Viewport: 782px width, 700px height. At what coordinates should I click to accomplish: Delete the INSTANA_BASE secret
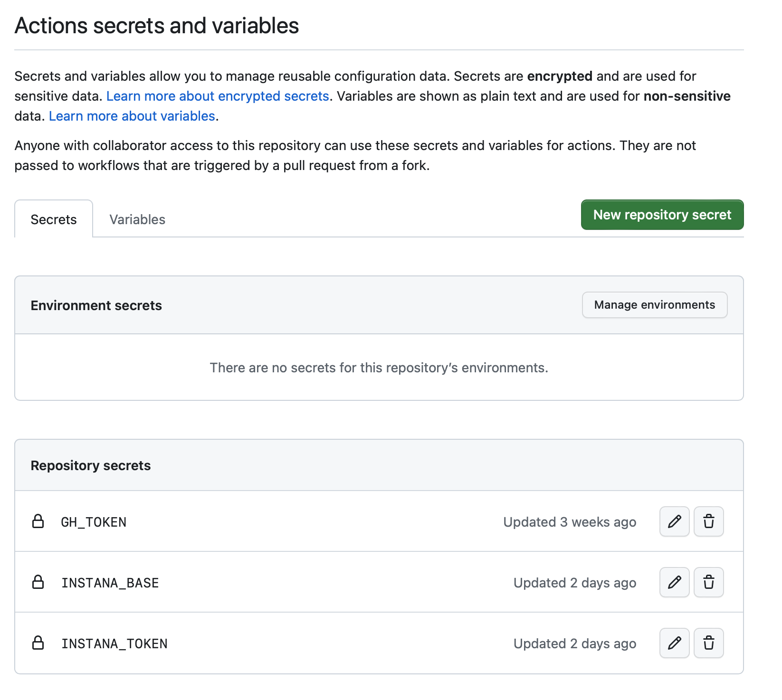[708, 582]
